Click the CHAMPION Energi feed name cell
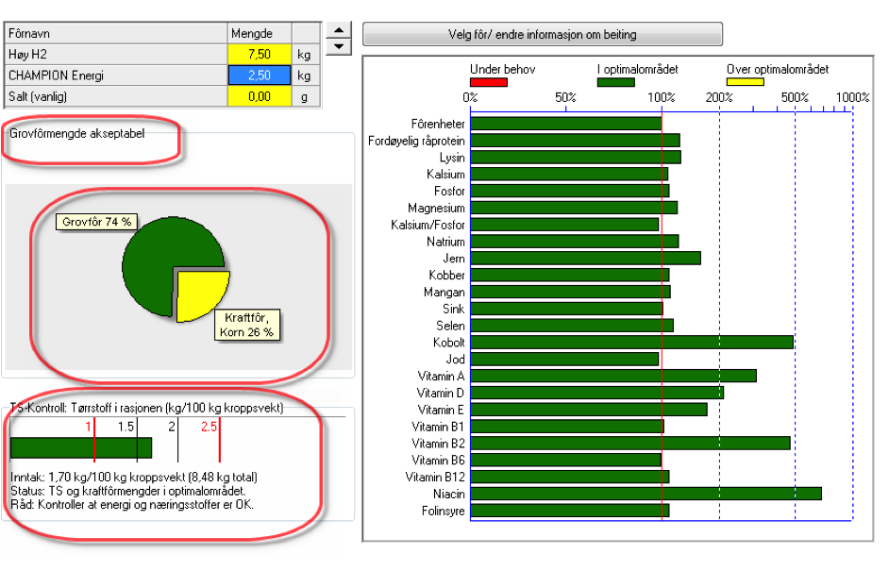Image resolution: width=889 pixels, height=588 pixels. [x=116, y=76]
